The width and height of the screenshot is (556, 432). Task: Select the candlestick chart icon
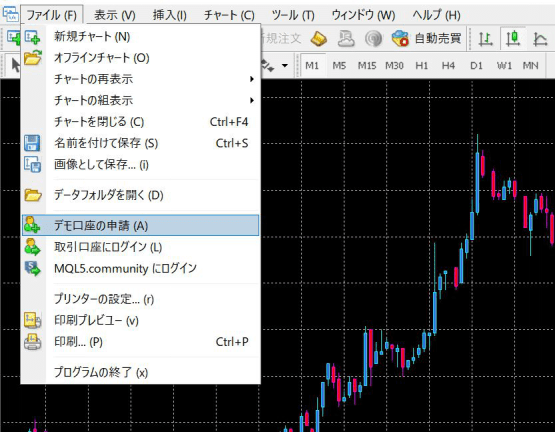click(513, 38)
